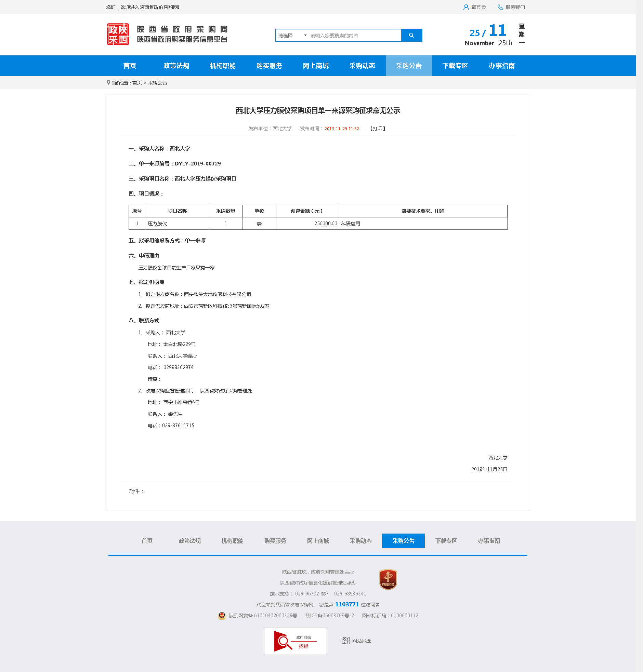This screenshot has height=672, width=643.
Task: Open 网上商城 in the top navigation bar
Action: coord(316,66)
